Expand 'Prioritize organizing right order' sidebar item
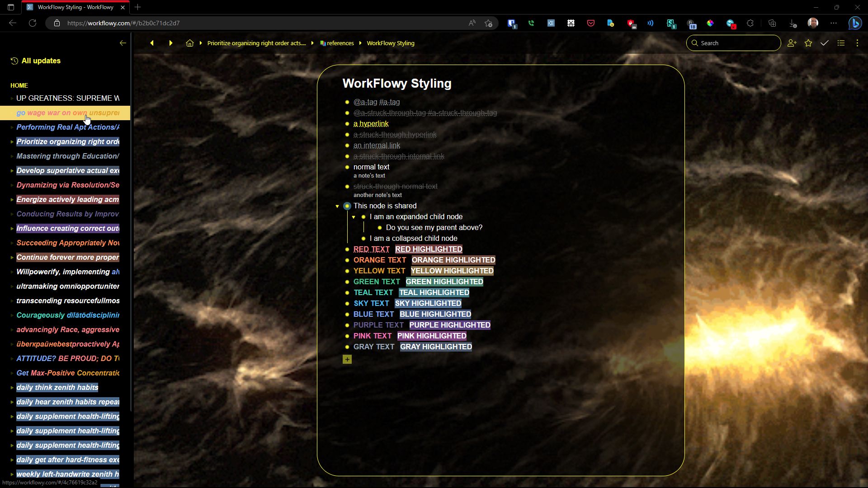Image resolution: width=868 pixels, height=488 pixels. (12, 141)
